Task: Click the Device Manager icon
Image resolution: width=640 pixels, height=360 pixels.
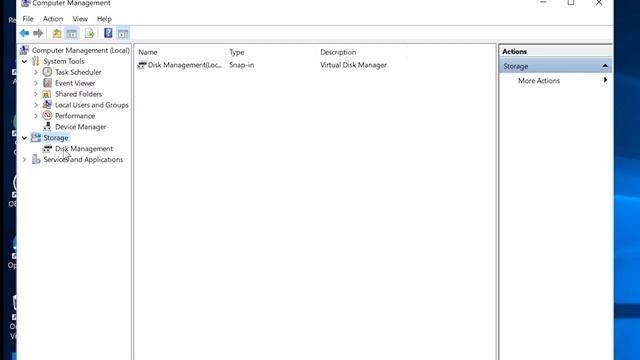Action: click(47, 127)
